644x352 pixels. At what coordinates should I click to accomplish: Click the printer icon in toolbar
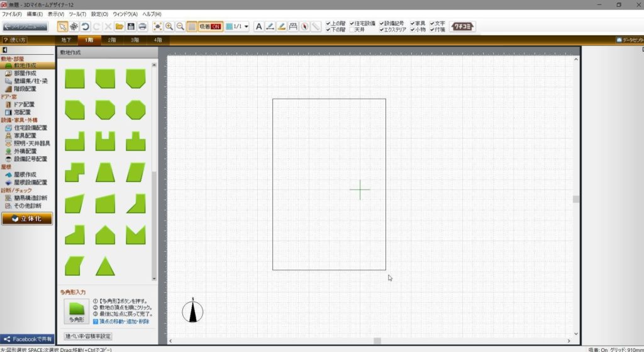(x=143, y=26)
